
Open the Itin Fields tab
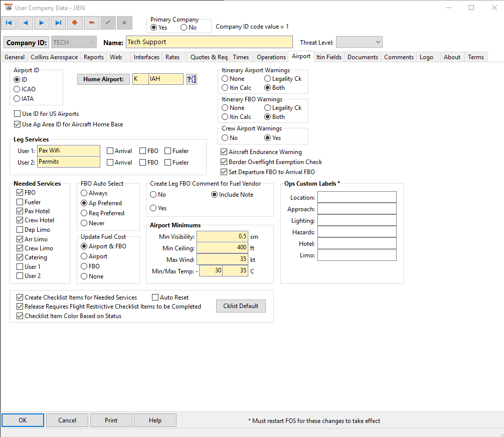click(329, 57)
